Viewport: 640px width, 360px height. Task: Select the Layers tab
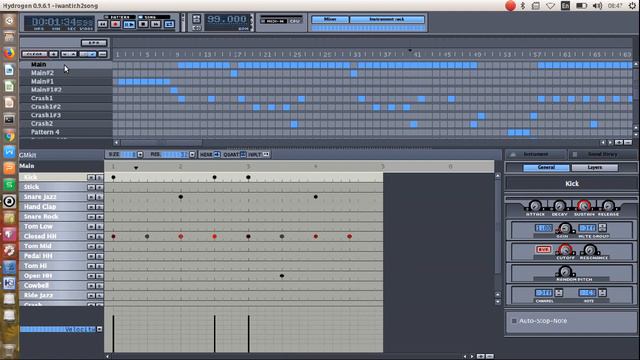[x=595, y=167]
